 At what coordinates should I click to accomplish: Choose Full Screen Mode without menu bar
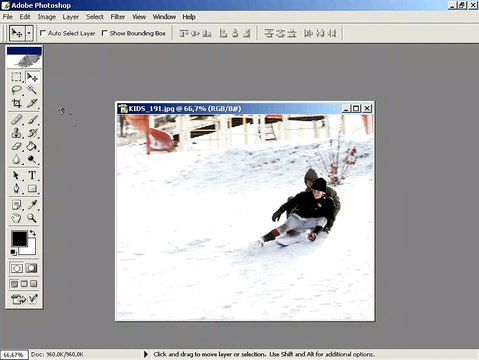point(34,284)
